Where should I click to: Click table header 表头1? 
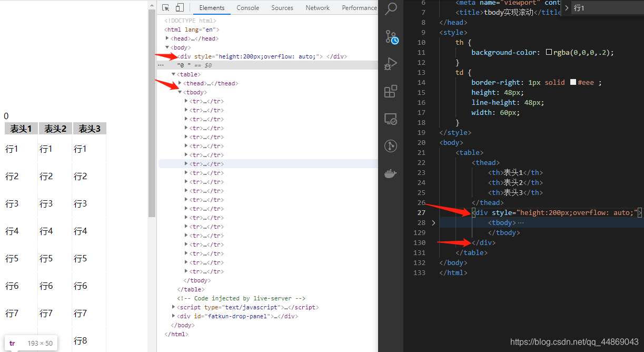pyautogui.click(x=21, y=129)
